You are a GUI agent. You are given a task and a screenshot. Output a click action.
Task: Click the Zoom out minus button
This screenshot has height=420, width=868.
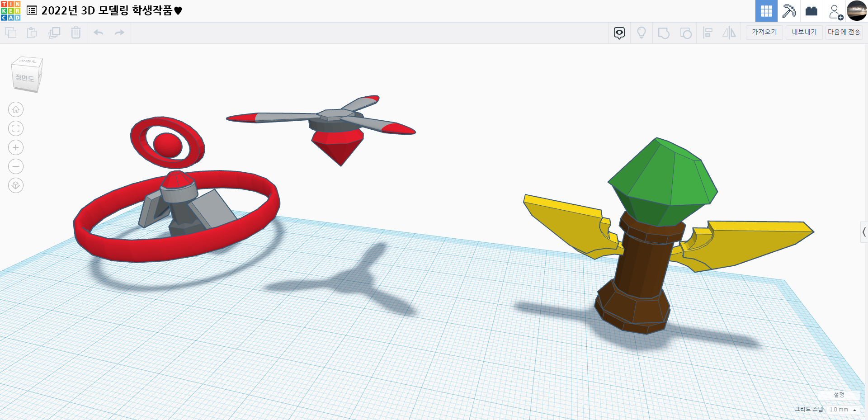pos(16,166)
